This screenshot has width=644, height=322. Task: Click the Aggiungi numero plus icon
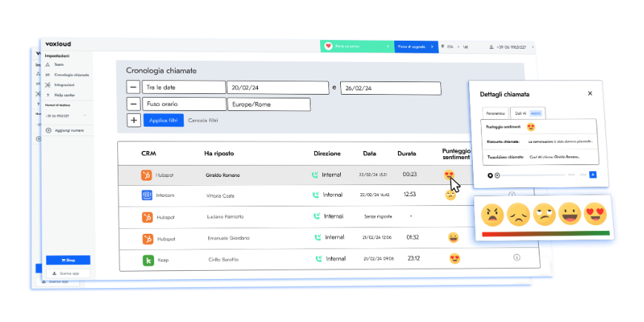[x=48, y=130]
